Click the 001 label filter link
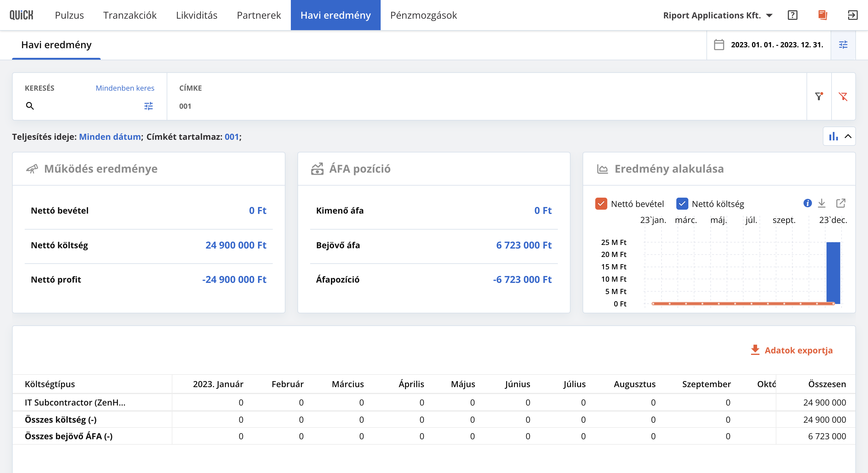 pos(232,137)
